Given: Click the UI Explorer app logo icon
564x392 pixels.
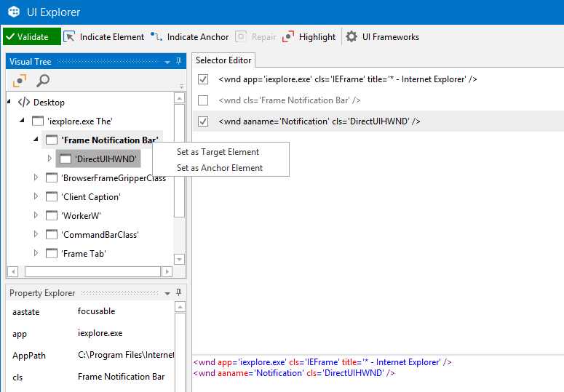Looking at the screenshot, I should point(14,12).
